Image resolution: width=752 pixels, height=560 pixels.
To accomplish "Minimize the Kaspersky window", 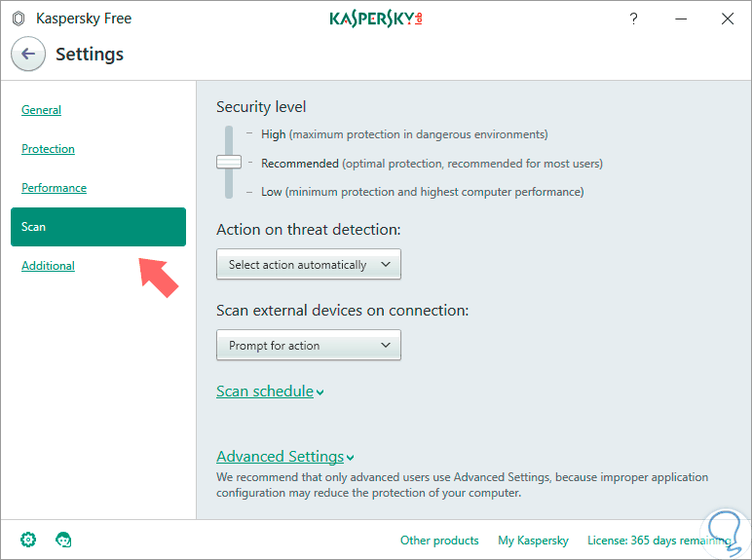I will tap(681, 19).
